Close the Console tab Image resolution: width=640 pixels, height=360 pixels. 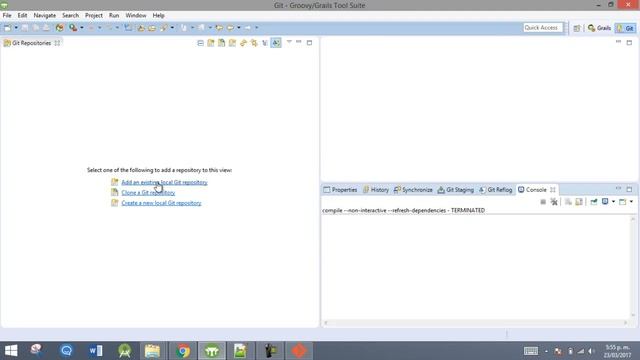pos(553,190)
